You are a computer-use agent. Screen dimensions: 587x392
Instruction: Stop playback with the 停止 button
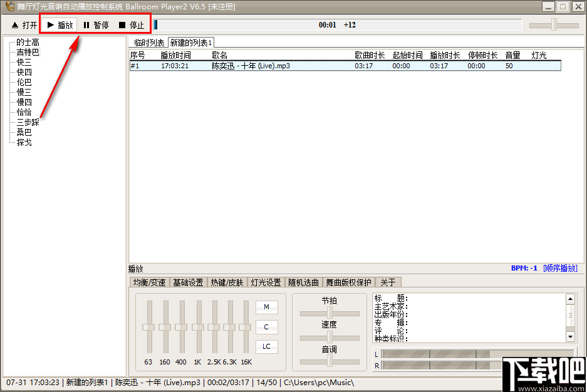132,25
